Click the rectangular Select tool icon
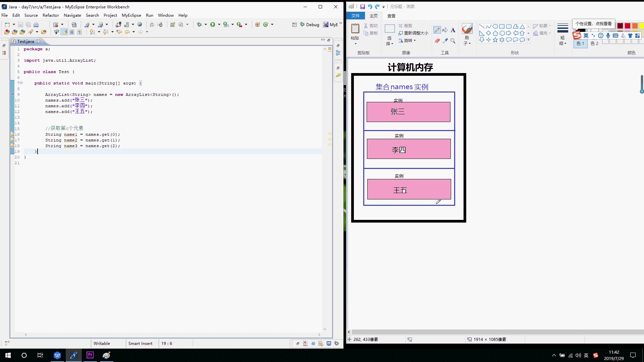Viewport: 644px width, 362px height. tap(389, 28)
